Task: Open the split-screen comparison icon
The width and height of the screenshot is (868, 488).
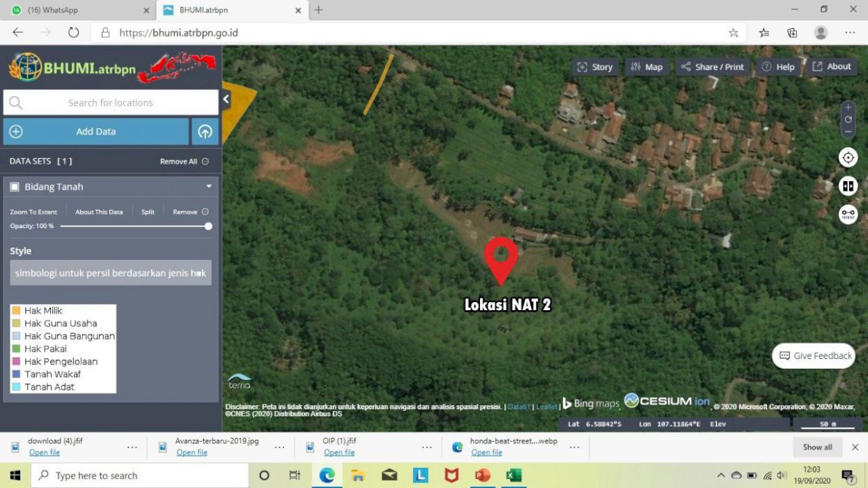Action: 848,185
